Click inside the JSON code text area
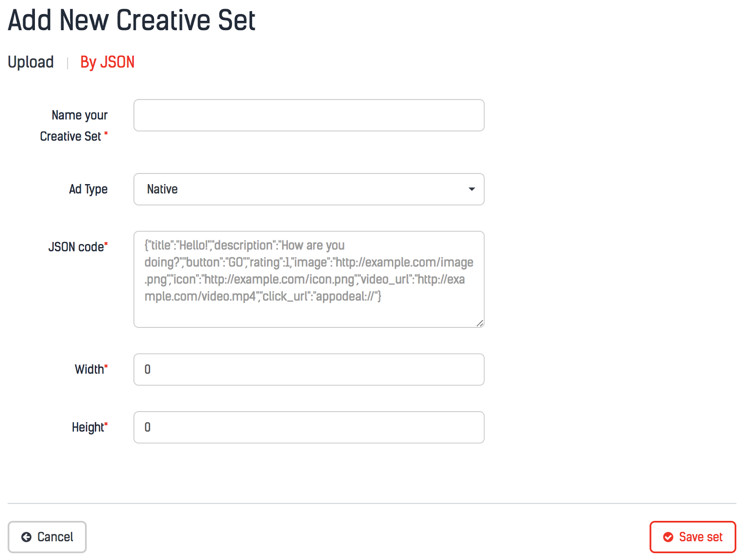 (309, 279)
